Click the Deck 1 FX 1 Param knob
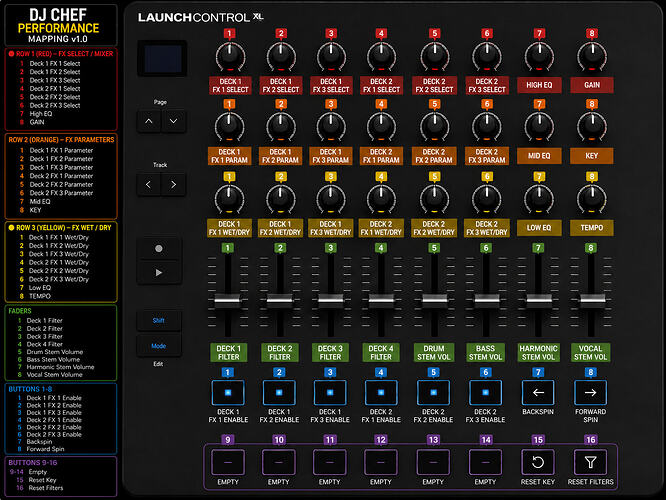666x500 pixels. (x=229, y=127)
